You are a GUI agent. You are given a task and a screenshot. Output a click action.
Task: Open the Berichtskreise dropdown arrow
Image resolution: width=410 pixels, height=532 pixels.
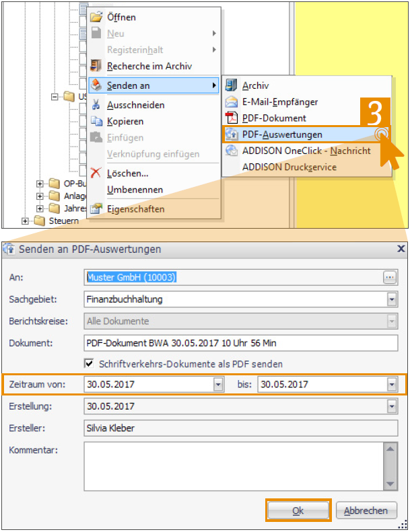(x=392, y=321)
